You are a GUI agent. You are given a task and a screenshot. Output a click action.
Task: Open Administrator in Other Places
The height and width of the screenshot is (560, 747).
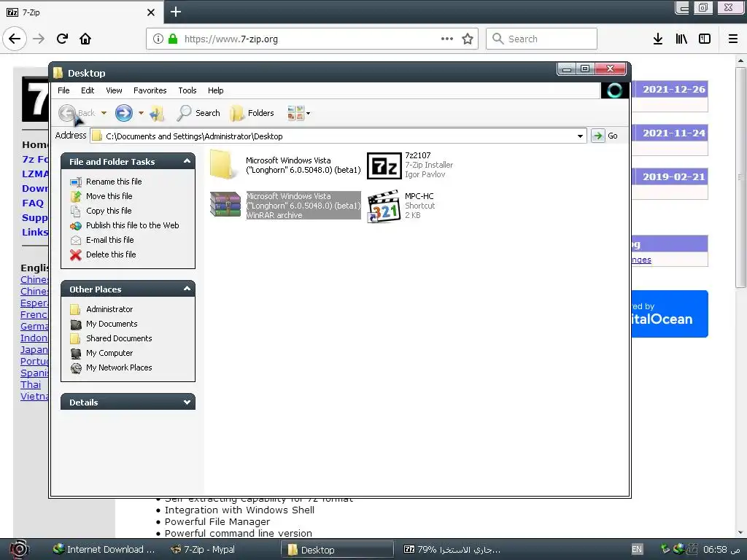[x=109, y=309]
